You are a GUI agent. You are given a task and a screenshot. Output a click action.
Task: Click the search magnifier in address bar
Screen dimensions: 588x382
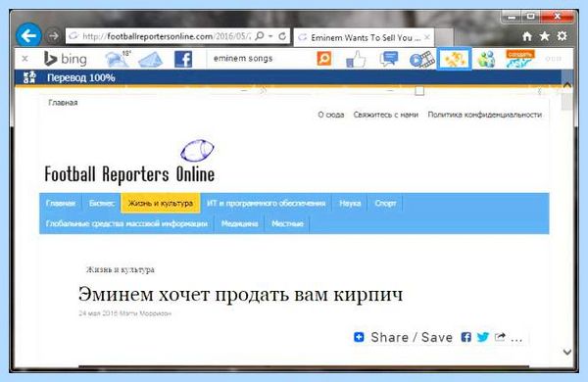tap(259, 36)
